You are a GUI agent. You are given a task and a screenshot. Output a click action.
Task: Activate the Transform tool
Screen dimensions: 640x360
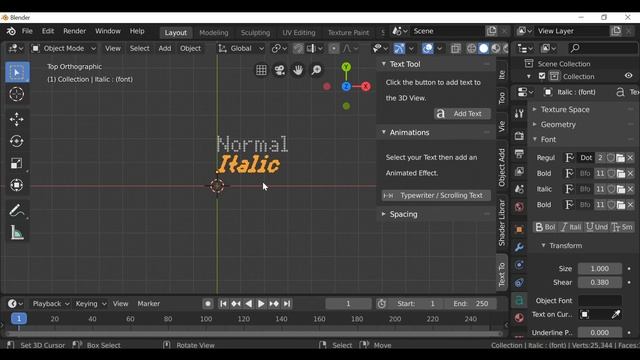coord(17,185)
